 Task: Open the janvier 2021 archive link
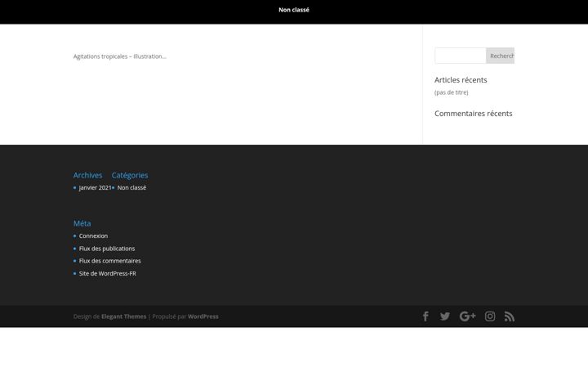coord(95,188)
